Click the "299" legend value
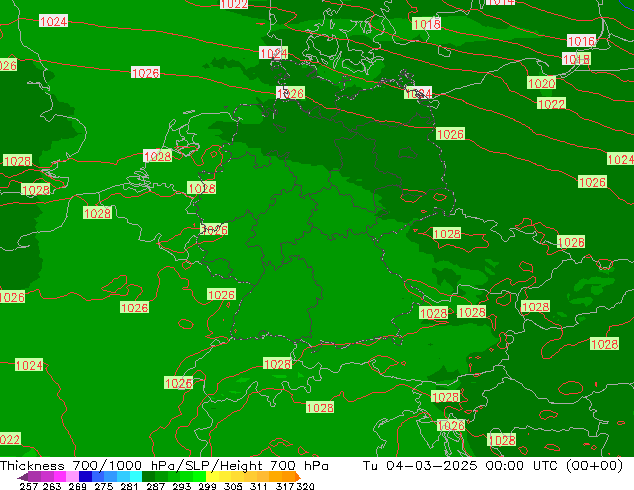The image size is (634, 490). (207, 486)
